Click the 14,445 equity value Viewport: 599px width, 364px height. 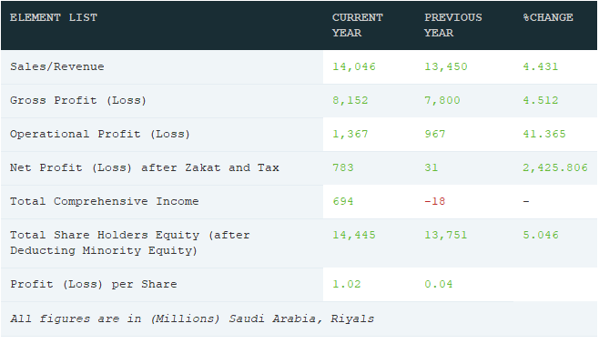coord(354,235)
